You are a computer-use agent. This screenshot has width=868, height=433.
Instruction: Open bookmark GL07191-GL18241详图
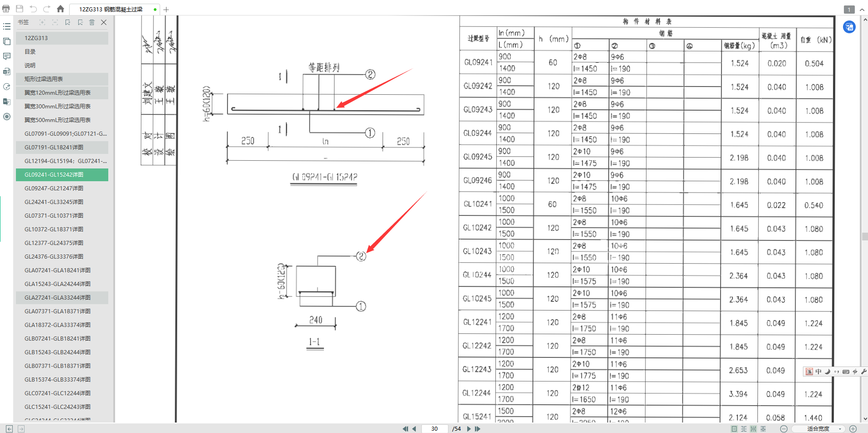click(62, 148)
